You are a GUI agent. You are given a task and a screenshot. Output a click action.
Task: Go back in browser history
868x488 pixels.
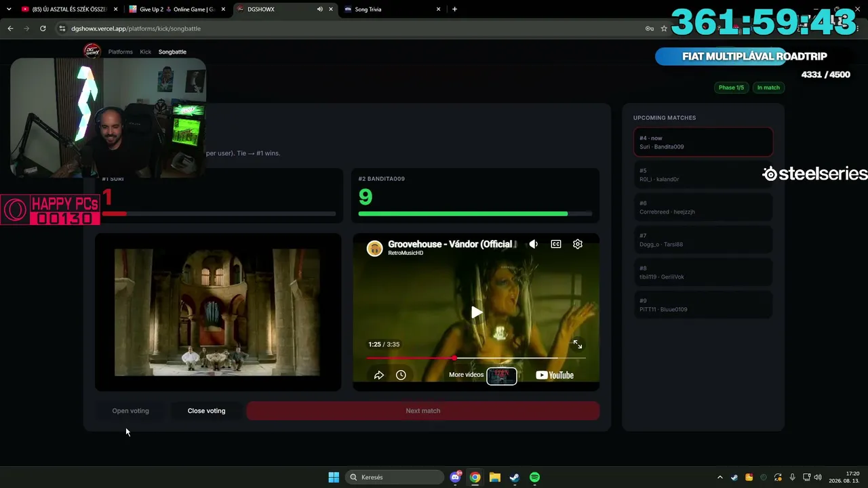tap(10, 28)
